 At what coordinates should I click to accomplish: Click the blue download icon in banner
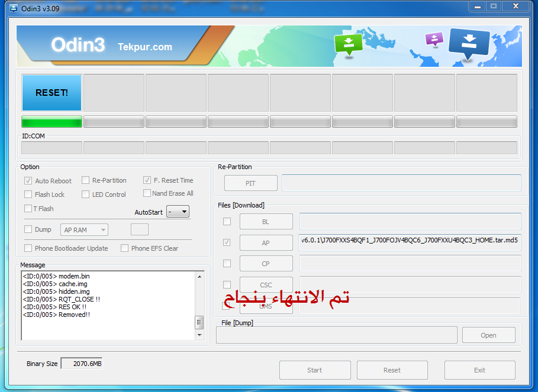(469, 43)
